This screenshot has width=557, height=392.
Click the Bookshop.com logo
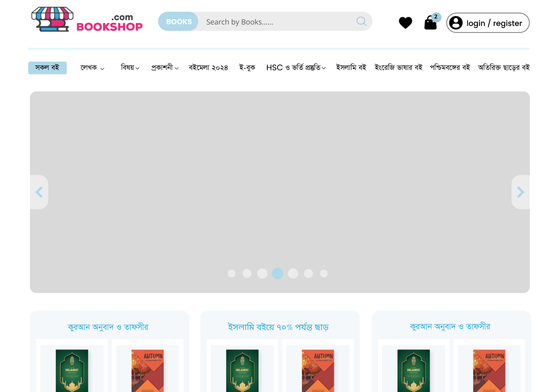(x=87, y=19)
